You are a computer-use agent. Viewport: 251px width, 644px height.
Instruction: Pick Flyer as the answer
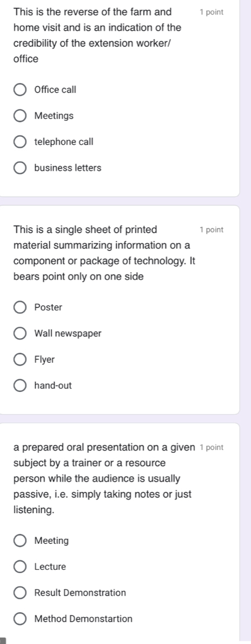point(20,360)
